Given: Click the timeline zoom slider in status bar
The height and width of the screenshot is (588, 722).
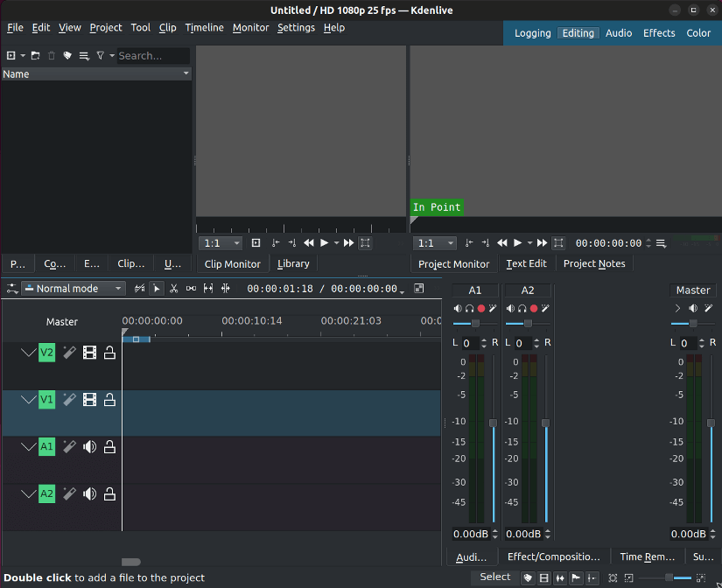Looking at the screenshot, I should tap(665, 577).
